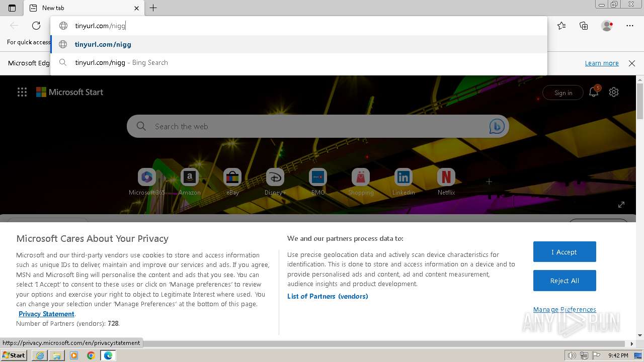
Task: Click the Microsoft Start logo
Action: tap(69, 92)
